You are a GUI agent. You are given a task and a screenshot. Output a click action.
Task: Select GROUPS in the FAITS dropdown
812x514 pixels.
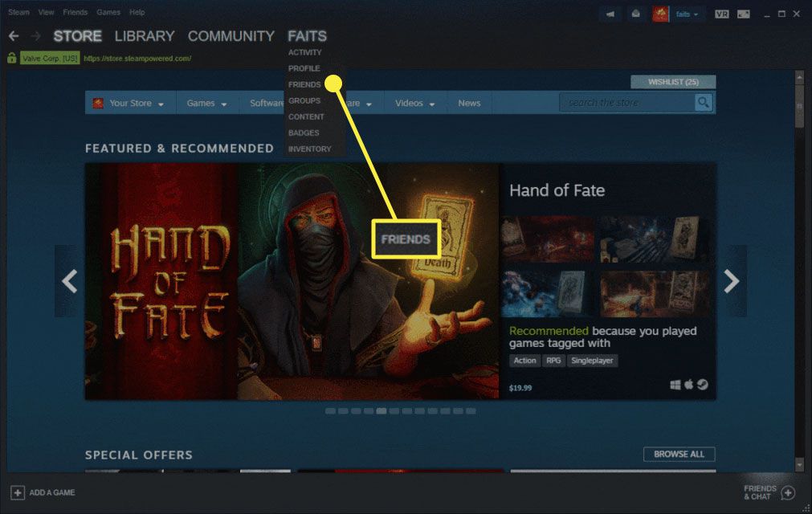point(304,100)
